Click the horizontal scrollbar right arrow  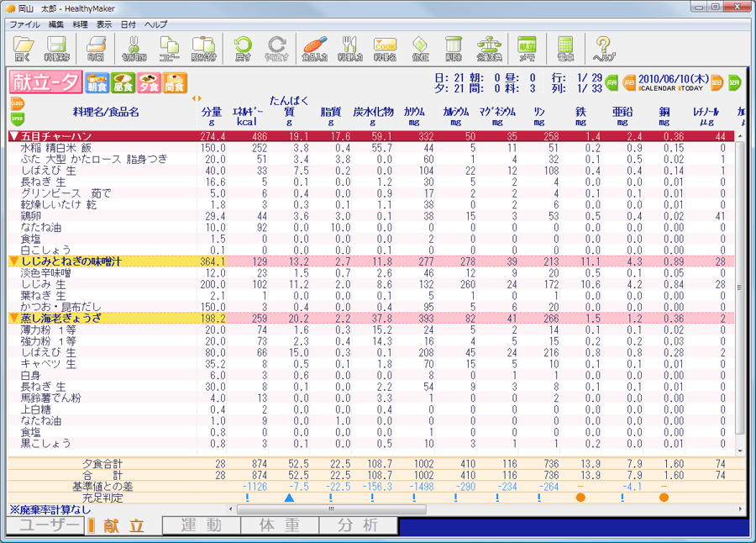739,509
